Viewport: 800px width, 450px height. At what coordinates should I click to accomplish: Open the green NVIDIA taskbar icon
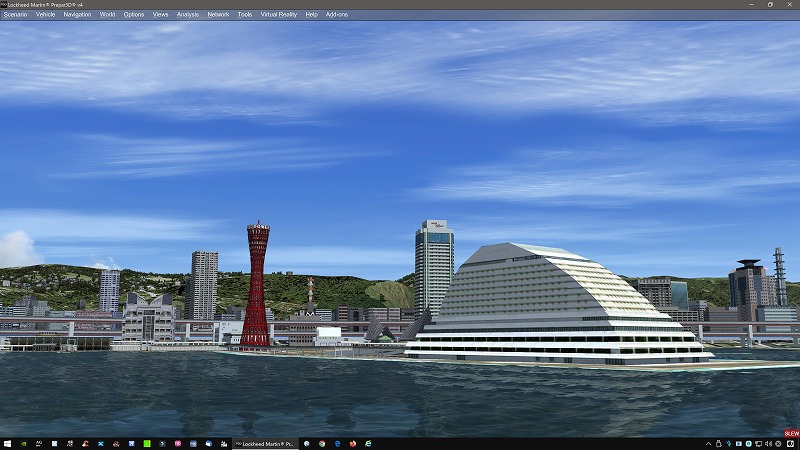tap(23, 444)
